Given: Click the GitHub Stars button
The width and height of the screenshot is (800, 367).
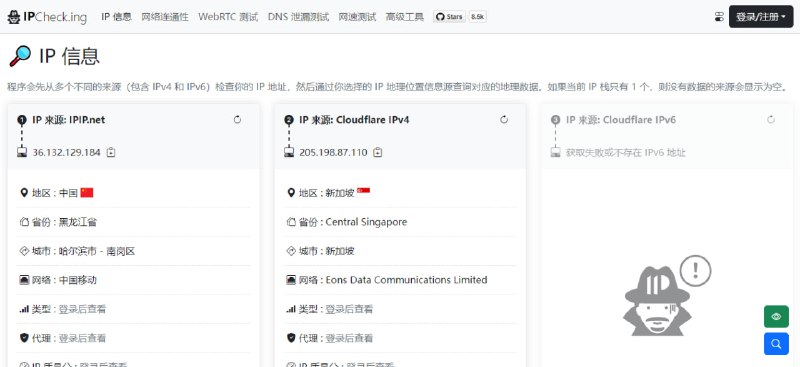Looking at the screenshot, I should [449, 17].
